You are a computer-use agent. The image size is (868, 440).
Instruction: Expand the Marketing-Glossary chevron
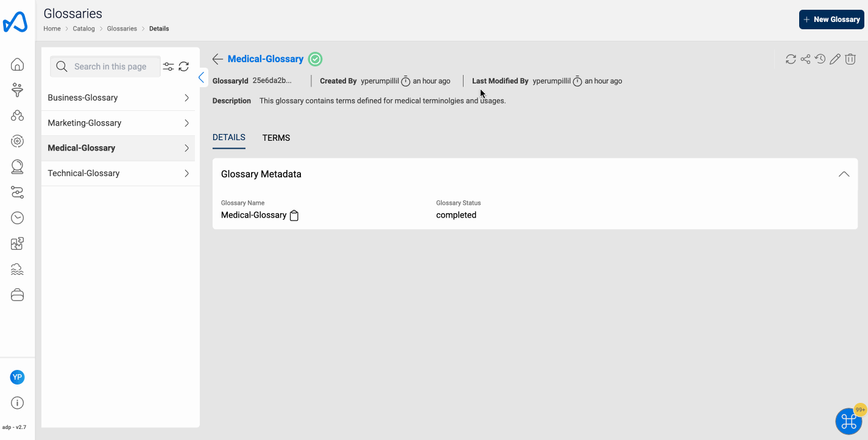186,123
